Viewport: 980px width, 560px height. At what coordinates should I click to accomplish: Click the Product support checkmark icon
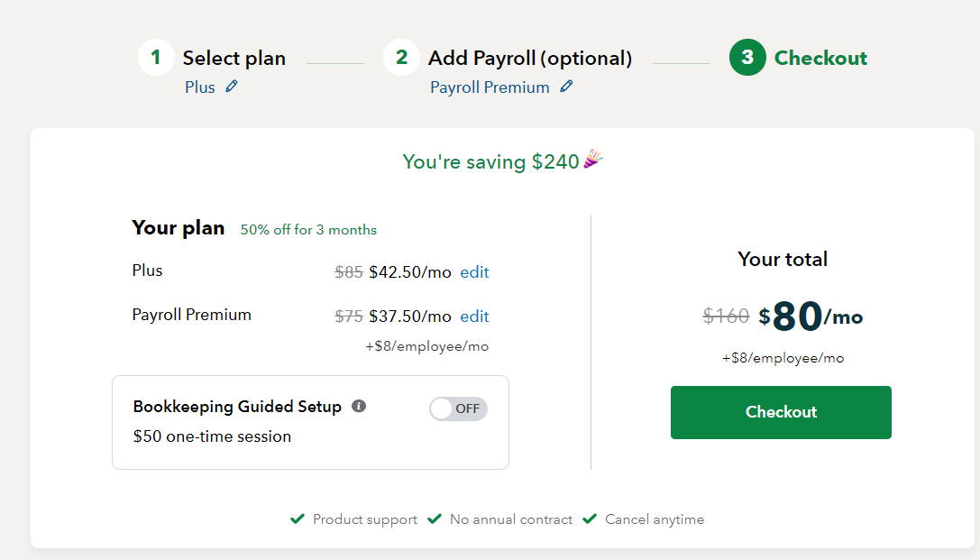click(298, 519)
